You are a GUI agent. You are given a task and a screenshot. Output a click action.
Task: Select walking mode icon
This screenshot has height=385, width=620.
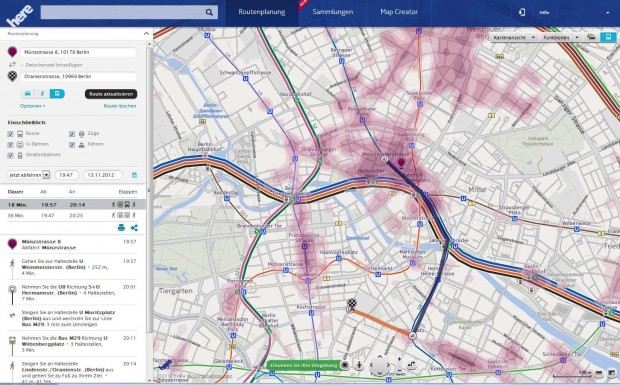click(42, 94)
